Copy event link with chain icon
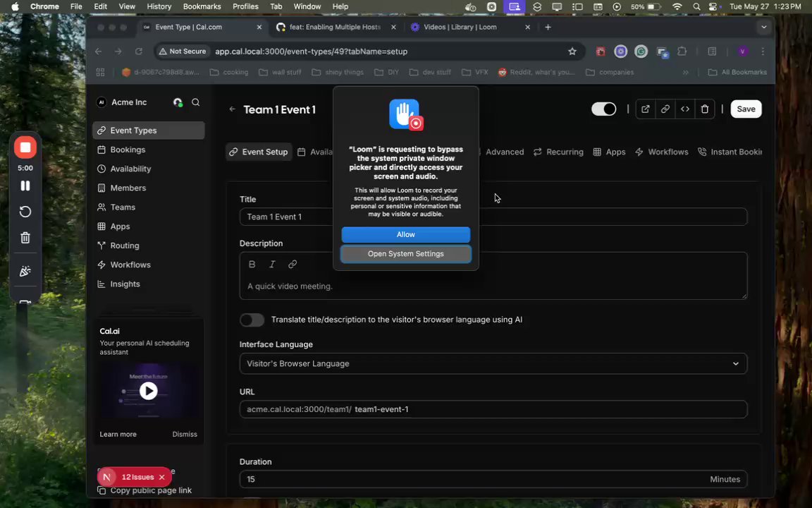The height and width of the screenshot is (508, 812). pyautogui.click(x=665, y=109)
